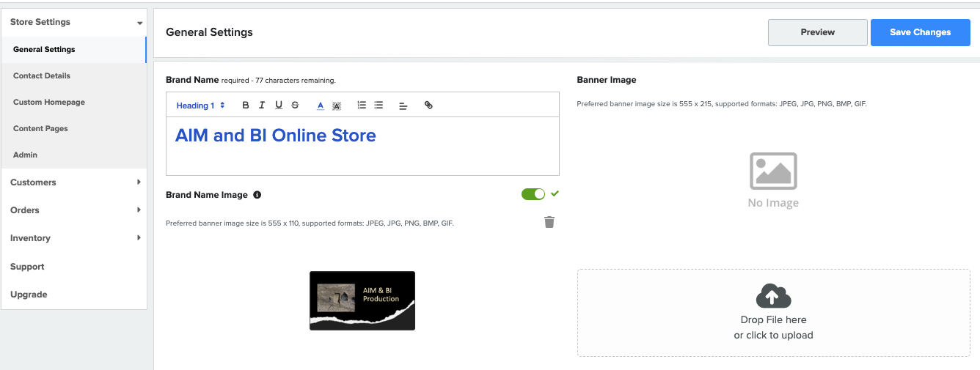The image size is (980, 370).
Task: Open Contact Details settings
Action: point(74,76)
